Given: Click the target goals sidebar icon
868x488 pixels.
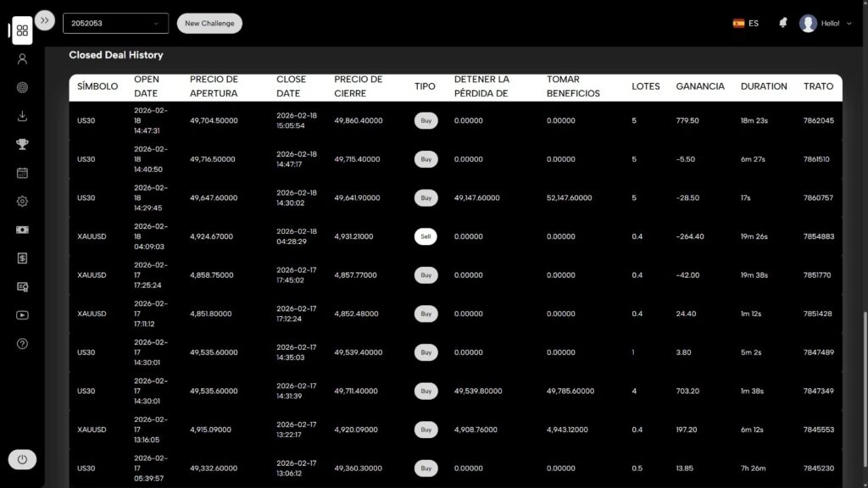Looking at the screenshot, I should (22, 87).
